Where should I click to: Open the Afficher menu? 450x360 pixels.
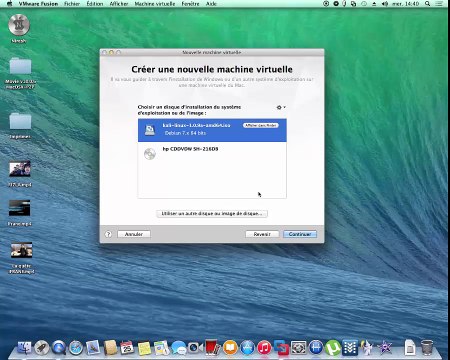(x=119, y=4)
